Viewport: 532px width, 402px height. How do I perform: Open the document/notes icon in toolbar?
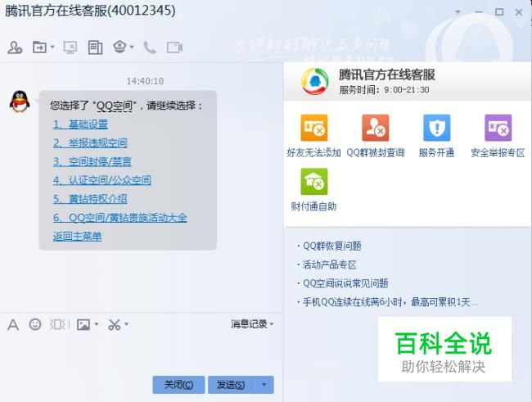click(x=95, y=47)
